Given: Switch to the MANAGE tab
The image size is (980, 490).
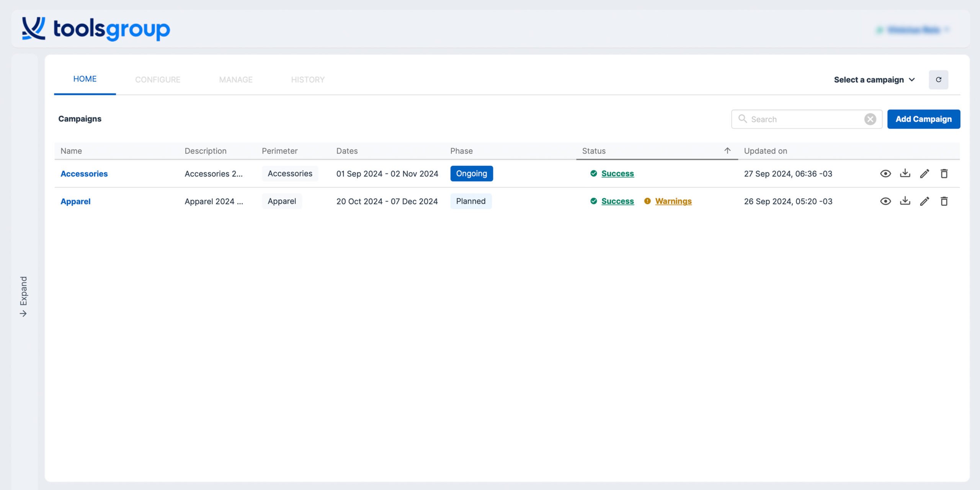Looking at the screenshot, I should tap(236, 80).
